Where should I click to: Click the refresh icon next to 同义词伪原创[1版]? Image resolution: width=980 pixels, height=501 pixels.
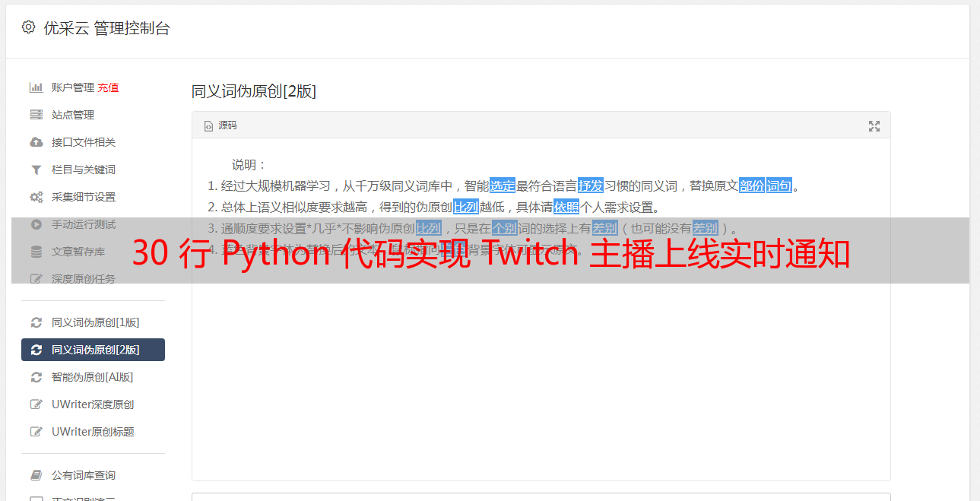(x=36, y=322)
